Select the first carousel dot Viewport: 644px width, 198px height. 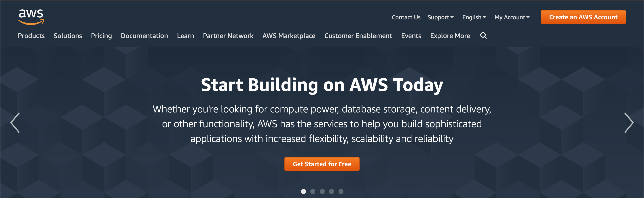(303, 192)
